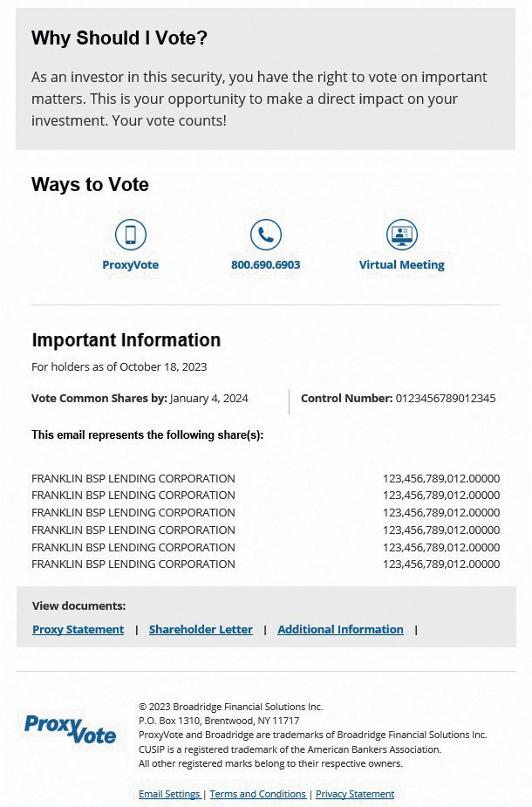The width and height of the screenshot is (532, 807).
Task: View the Shareholder Letter document
Action: pos(201,630)
